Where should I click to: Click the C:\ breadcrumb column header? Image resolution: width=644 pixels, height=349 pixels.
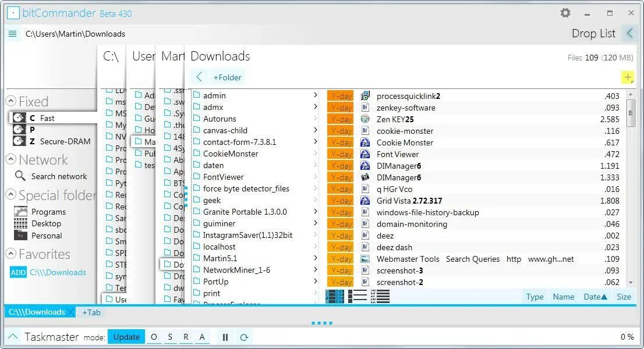click(x=111, y=56)
